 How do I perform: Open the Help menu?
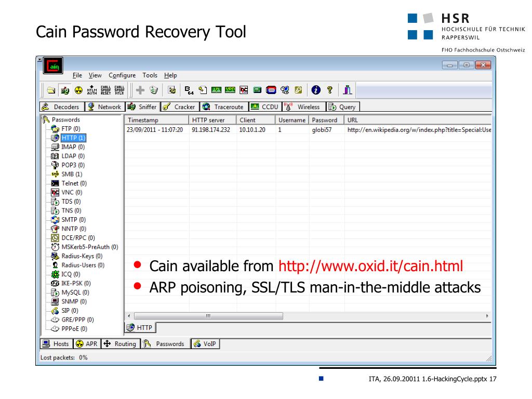tap(170, 75)
